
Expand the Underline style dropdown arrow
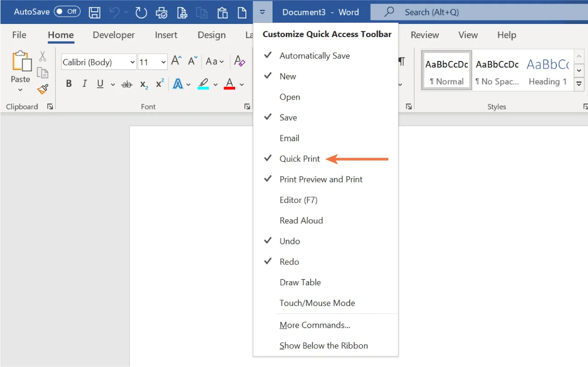tap(112, 85)
